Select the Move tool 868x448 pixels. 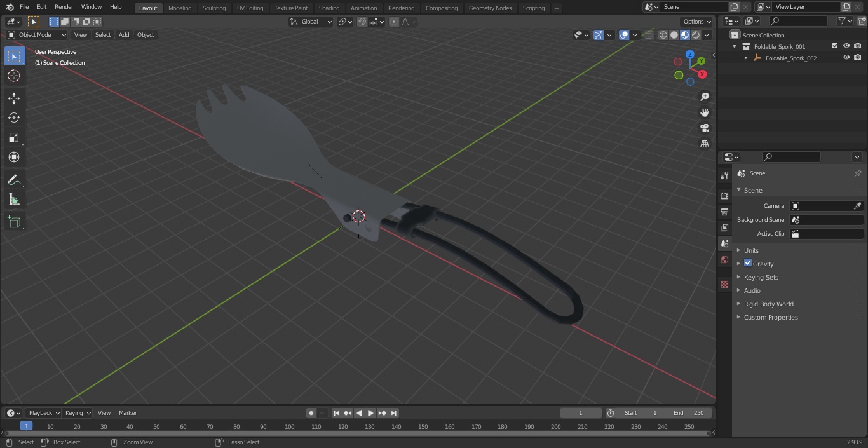click(14, 98)
